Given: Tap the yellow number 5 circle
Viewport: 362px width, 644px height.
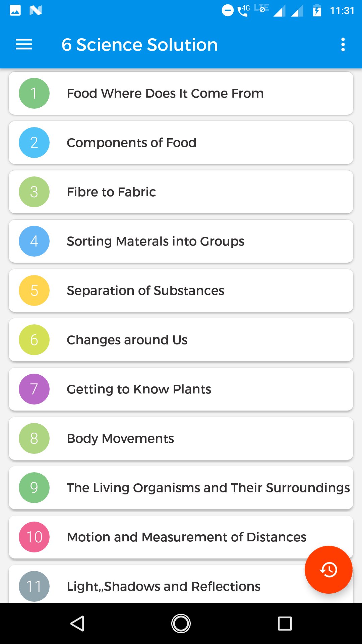Looking at the screenshot, I should [x=34, y=290].
